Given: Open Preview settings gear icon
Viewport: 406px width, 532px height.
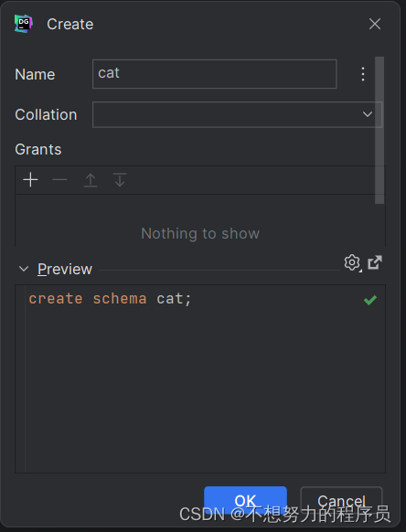Looking at the screenshot, I should pos(352,262).
